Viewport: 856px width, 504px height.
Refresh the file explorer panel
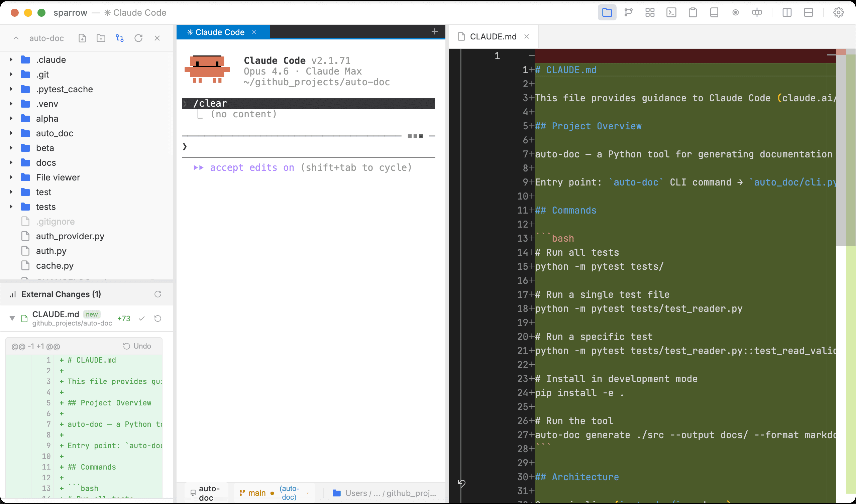[138, 38]
